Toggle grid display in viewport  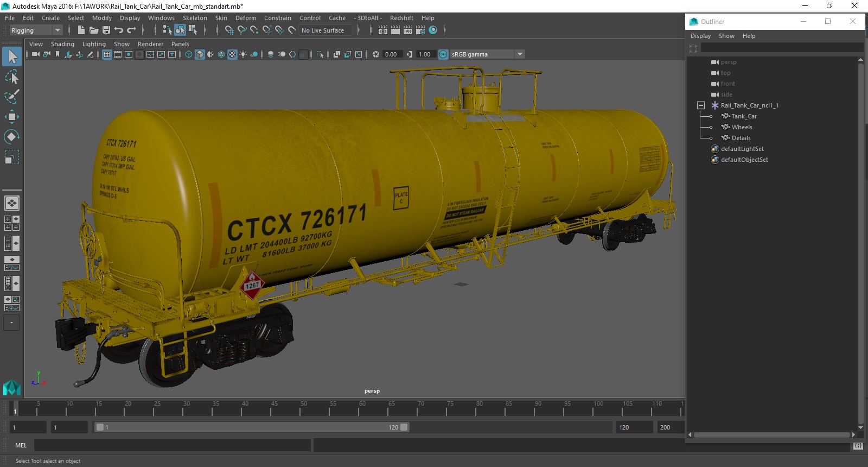(x=107, y=54)
